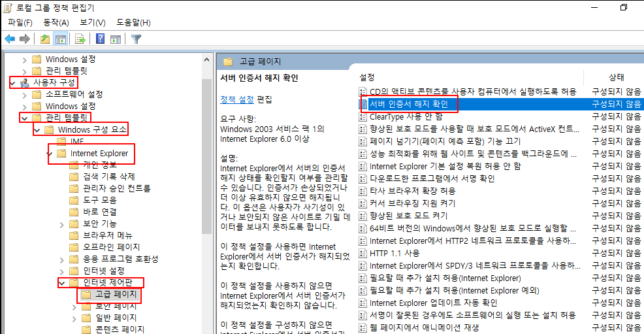This screenshot has height=334, width=644.
Task: Collapse the 'Windows 구성 요소' tree node
Action: [37, 130]
